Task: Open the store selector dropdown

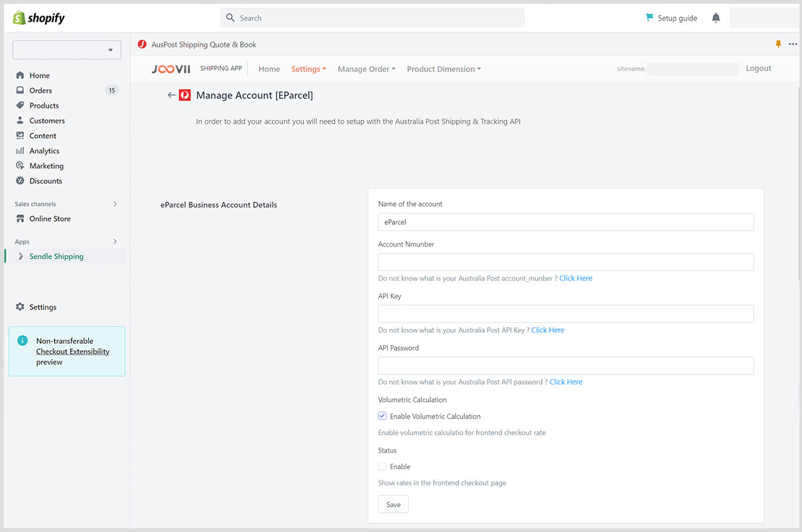Action: (67, 50)
